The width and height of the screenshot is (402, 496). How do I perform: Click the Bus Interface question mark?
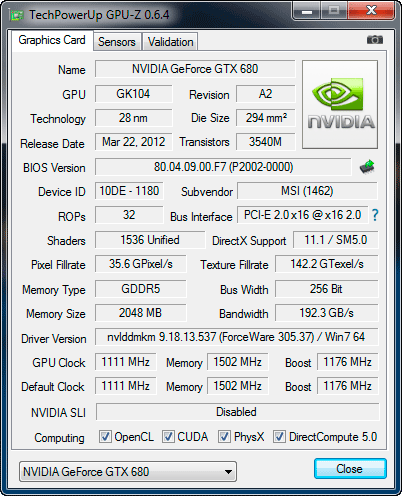[x=375, y=215]
